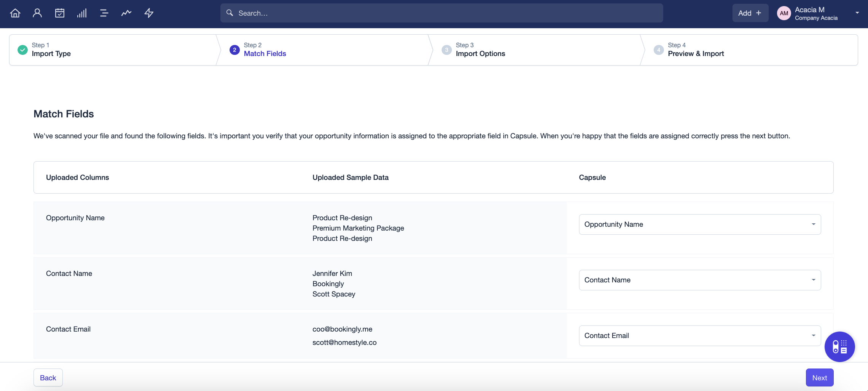Click the AM user avatar
This screenshot has width=868, height=391.
click(784, 13)
